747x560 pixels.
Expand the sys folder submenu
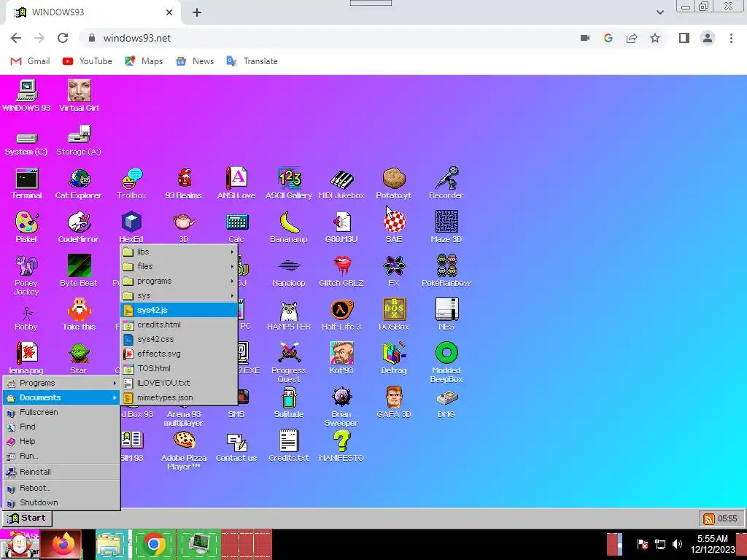179,295
